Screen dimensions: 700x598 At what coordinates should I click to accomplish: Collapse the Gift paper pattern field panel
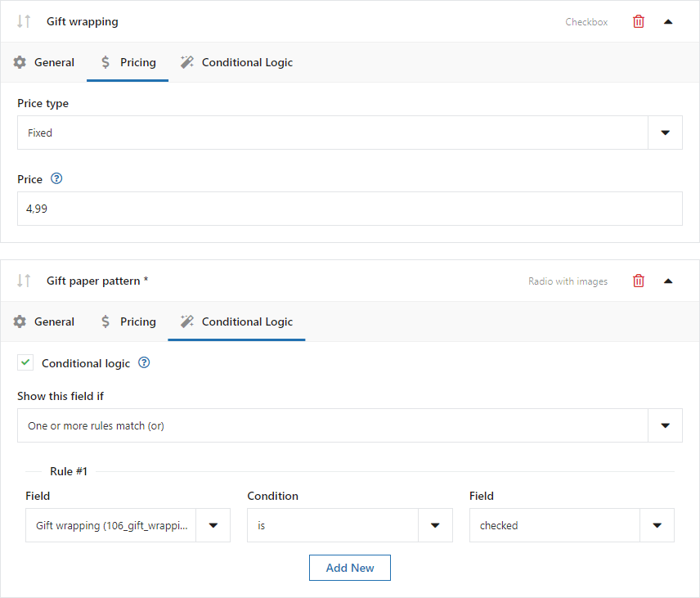coord(668,281)
